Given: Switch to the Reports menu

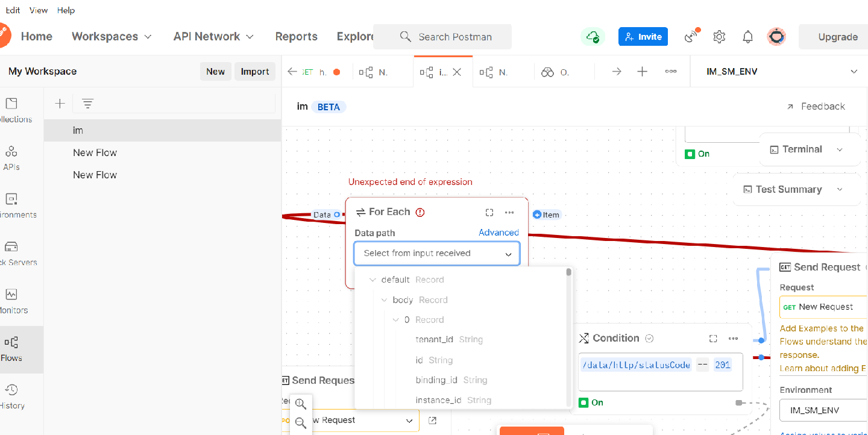Looking at the screenshot, I should coord(296,36).
